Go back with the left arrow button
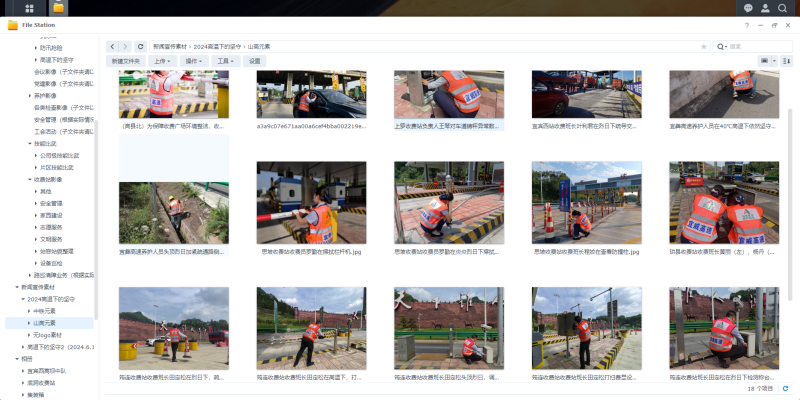This screenshot has height=400, width=800. 112,46
